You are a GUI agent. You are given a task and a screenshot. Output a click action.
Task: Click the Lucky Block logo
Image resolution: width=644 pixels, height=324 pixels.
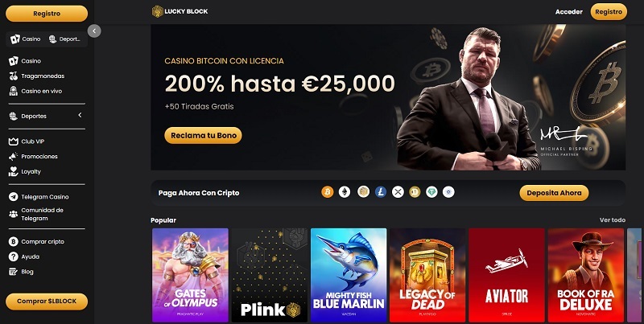click(180, 11)
